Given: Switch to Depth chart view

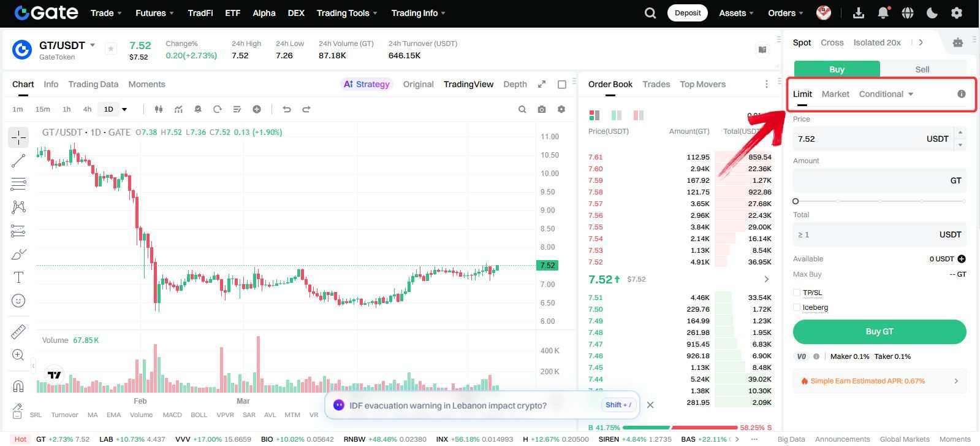Looking at the screenshot, I should [x=515, y=84].
